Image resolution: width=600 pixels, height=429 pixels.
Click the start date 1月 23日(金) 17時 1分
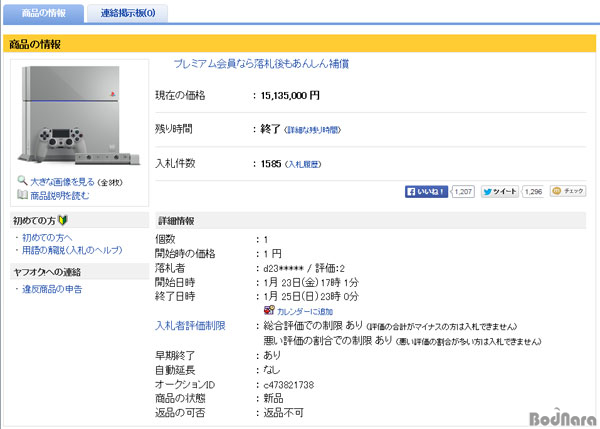311,283
